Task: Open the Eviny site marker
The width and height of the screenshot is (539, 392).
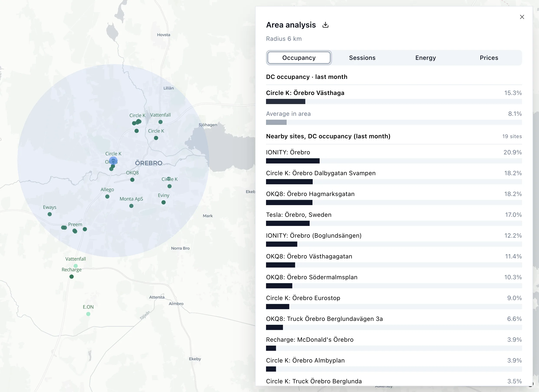Action: coord(164,202)
